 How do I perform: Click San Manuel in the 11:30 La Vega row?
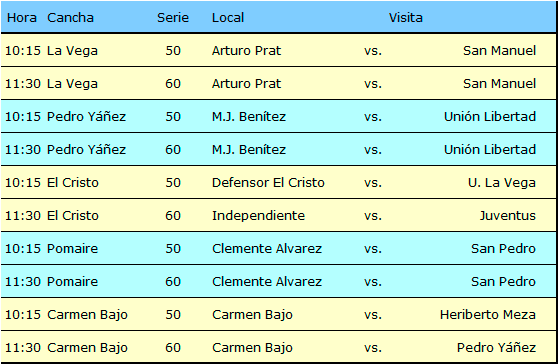[499, 84]
